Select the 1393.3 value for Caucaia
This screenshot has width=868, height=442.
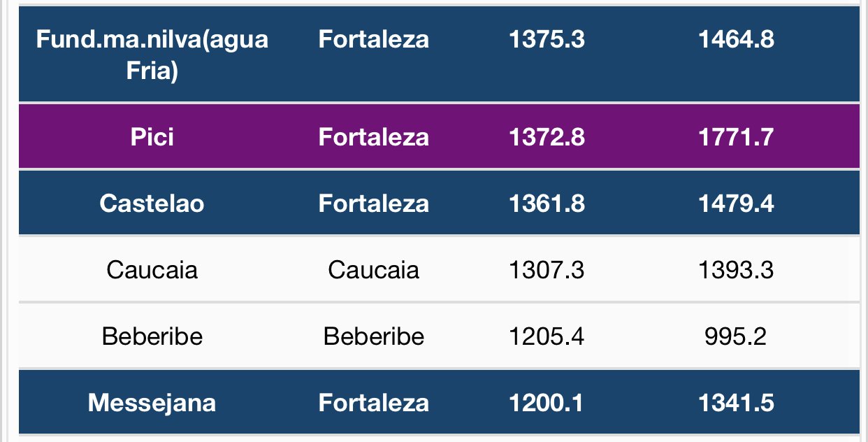coord(735,270)
